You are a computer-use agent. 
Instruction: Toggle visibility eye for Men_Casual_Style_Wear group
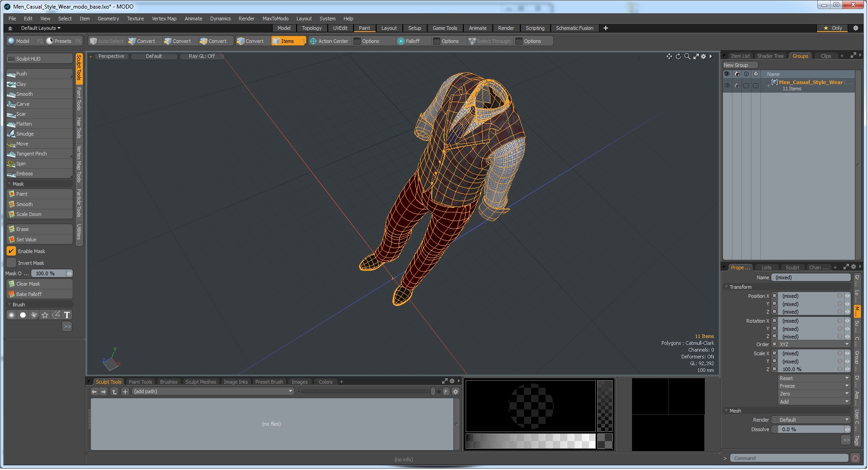pos(727,85)
